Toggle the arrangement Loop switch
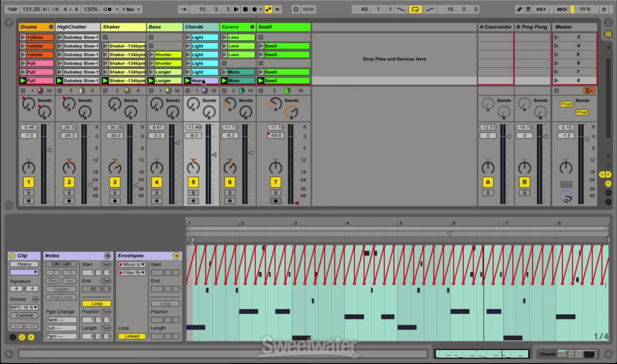Image resolution: width=617 pixels, height=364 pixels. click(415, 9)
